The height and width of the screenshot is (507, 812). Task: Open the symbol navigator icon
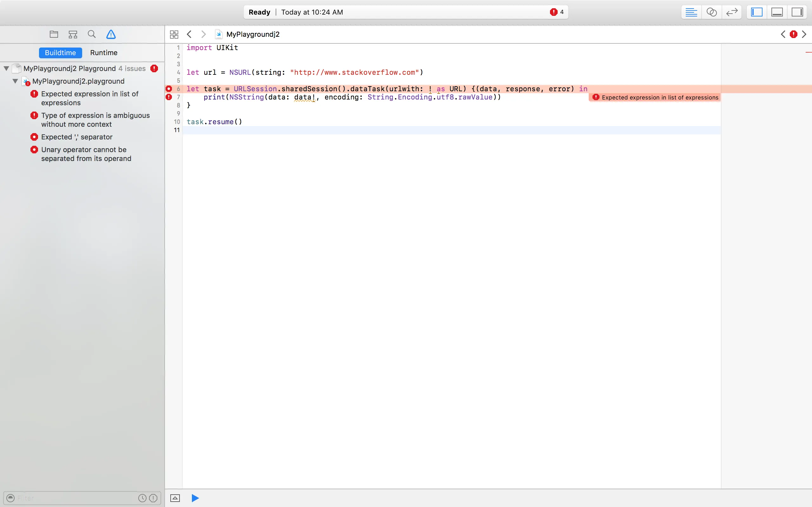tap(73, 34)
